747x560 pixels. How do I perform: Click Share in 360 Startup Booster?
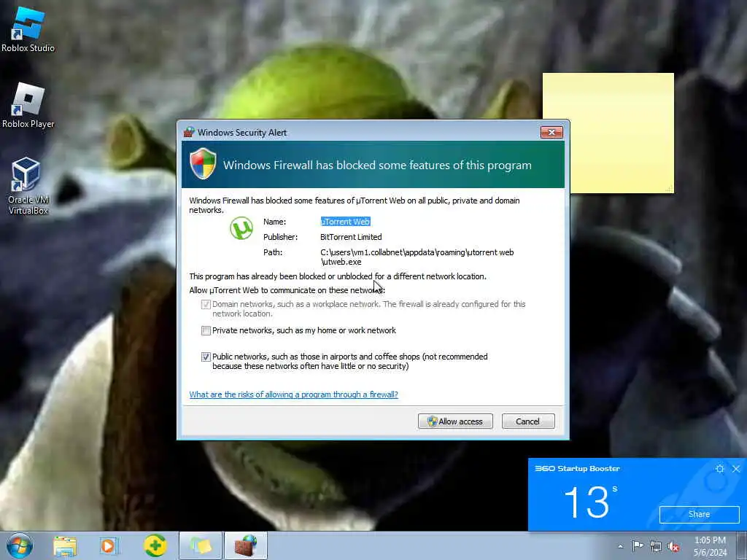(x=699, y=514)
